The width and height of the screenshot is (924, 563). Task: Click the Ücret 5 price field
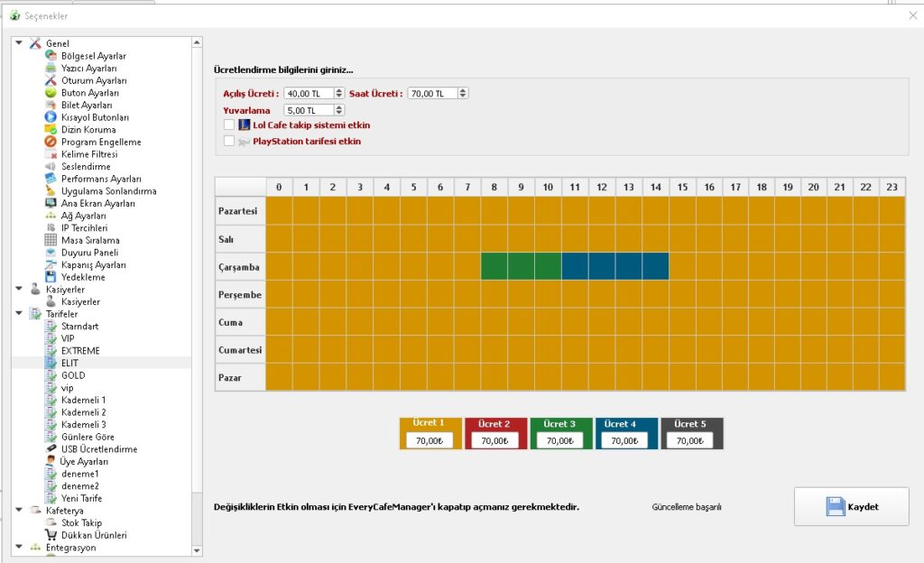[x=690, y=440]
